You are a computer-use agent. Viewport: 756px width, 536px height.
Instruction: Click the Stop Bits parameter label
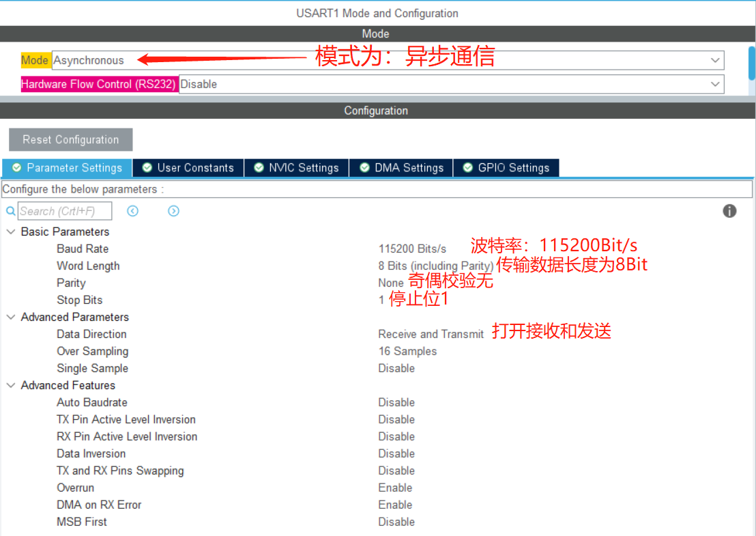[x=80, y=300]
